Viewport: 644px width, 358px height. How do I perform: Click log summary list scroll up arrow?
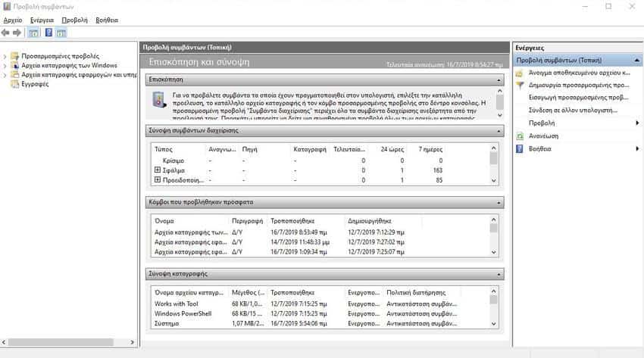tap(494, 291)
